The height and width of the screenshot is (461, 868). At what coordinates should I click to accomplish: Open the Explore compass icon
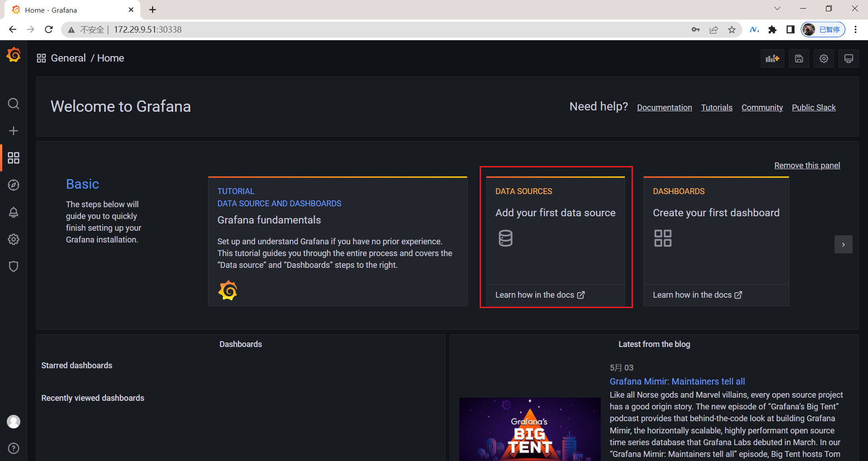coord(14,185)
